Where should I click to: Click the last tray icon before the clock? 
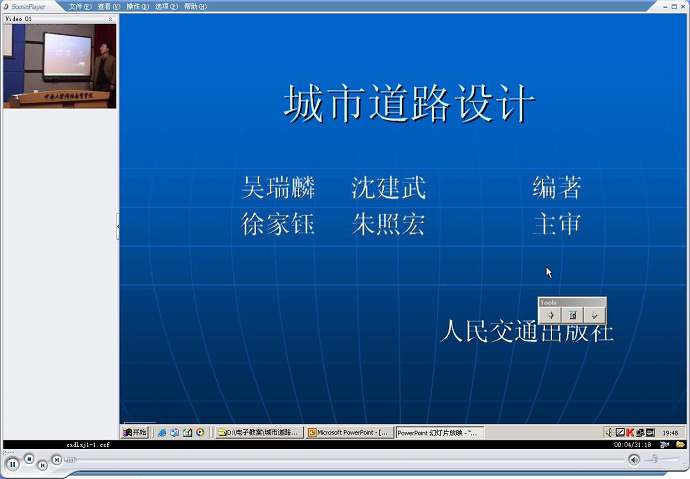(x=650, y=432)
